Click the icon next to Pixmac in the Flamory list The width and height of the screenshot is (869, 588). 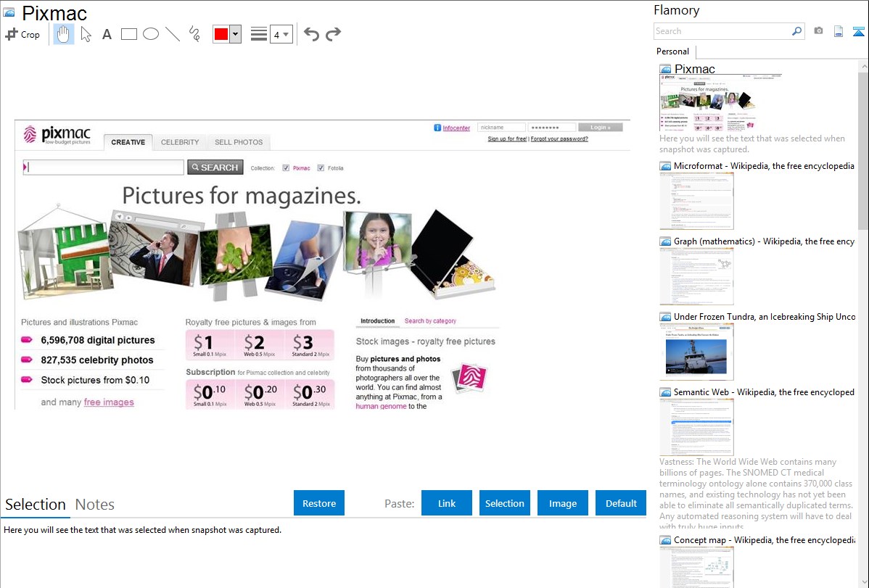[666, 70]
